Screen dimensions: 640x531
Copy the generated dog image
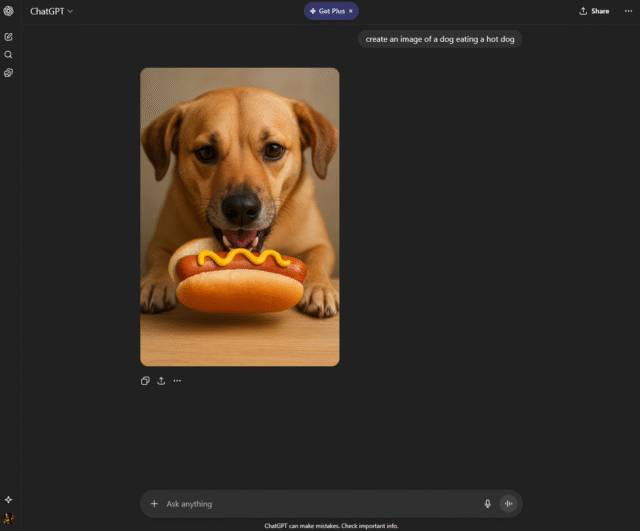[x=145, y=381]
